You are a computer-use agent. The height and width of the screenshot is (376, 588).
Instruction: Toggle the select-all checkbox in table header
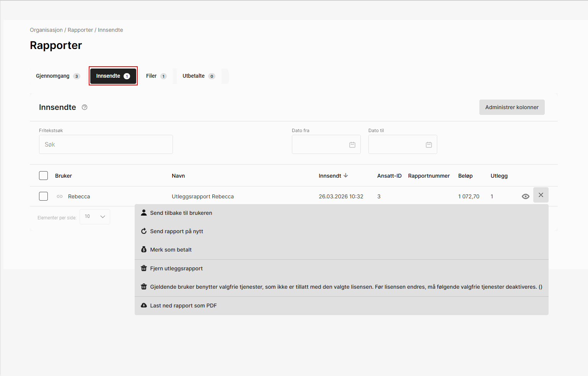click(44, 176)
